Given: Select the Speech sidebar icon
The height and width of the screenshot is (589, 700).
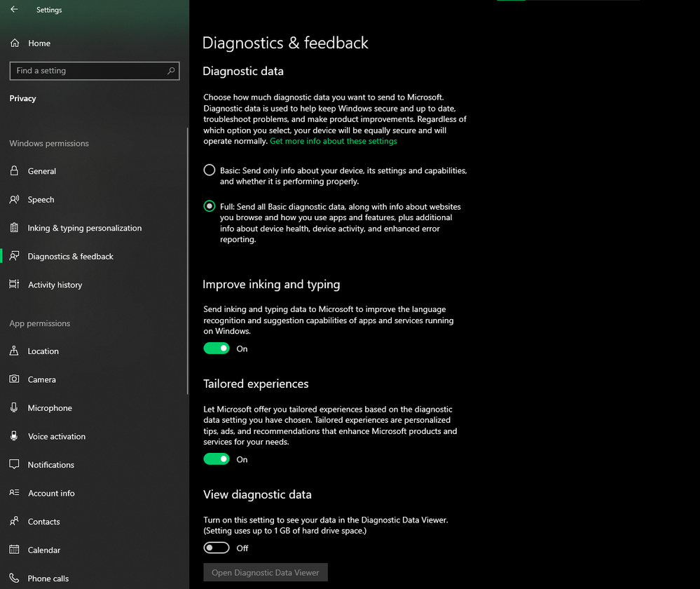Looking at the screenshot, I should [15, 199].
